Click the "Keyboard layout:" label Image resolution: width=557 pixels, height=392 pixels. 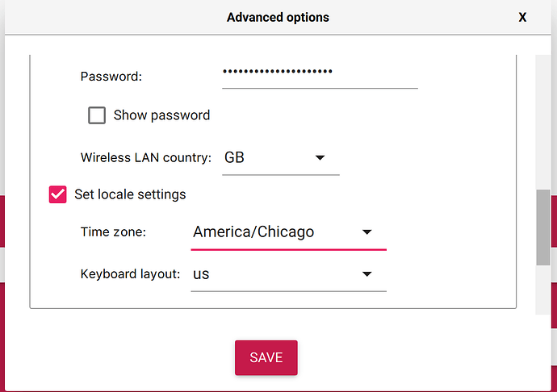130,274
